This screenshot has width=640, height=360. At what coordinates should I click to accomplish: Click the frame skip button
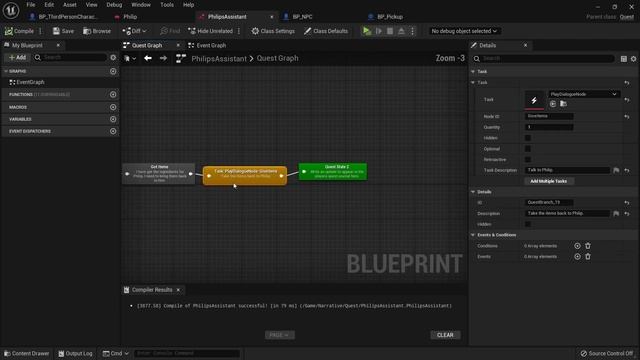point(378,31)
